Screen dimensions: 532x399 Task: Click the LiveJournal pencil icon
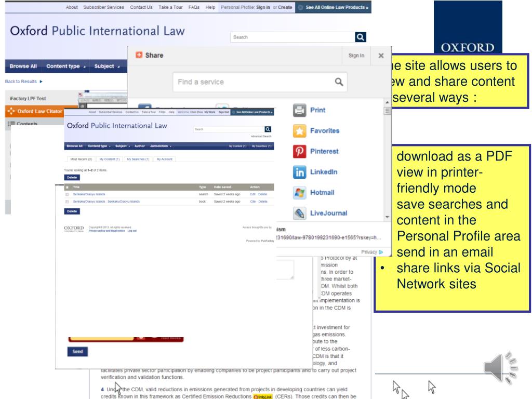pyautogui.click(x=299, y=213)
